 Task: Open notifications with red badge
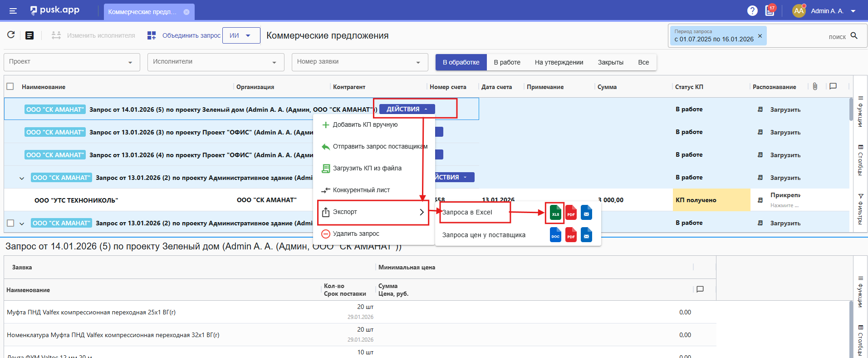[770, 10]
